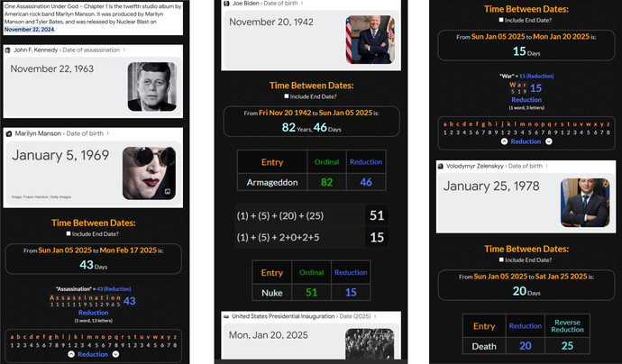
Task: Click the 'January 25, 1978' date
Action: click(491, 186)
